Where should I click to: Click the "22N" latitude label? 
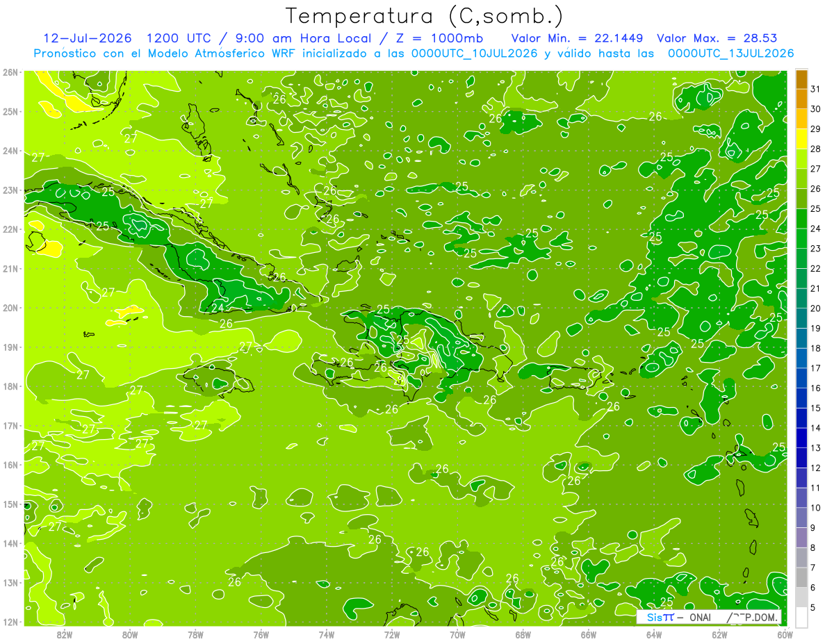[10, 229]
